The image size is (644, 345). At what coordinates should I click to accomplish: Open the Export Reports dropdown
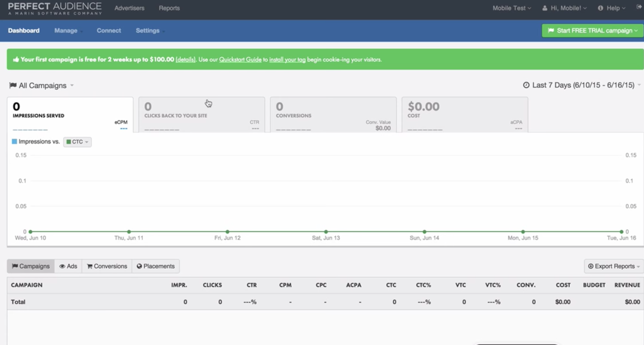coord(614,266)
